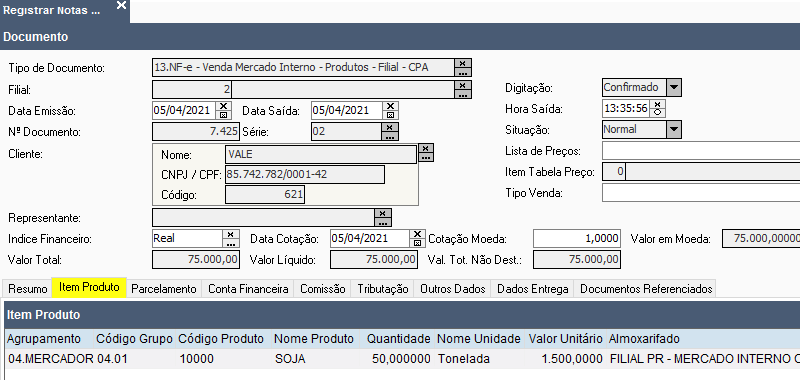Close the Registrar Notas tab
Image resolution: width=800 pixels, height=380 pixels.
[x=121, y=6]
